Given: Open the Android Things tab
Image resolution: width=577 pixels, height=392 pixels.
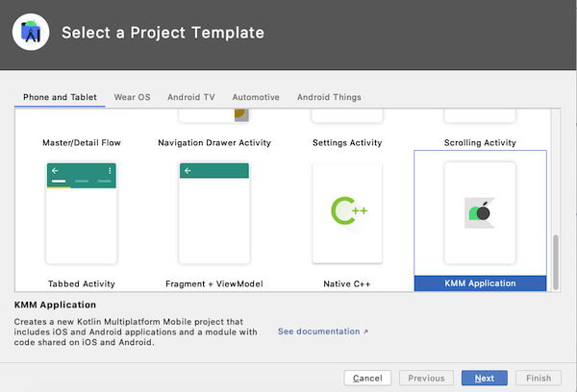Looking at the screenshot, I should (329, 97).
